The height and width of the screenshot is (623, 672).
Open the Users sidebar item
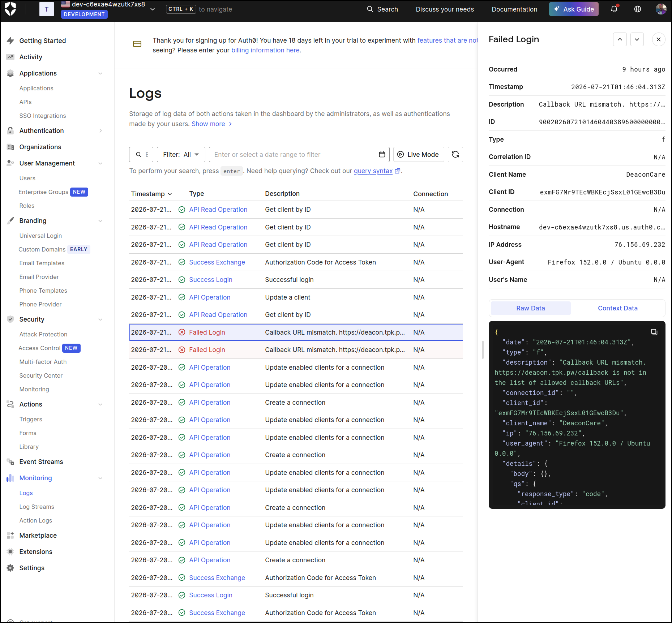[x=27, y=178]
